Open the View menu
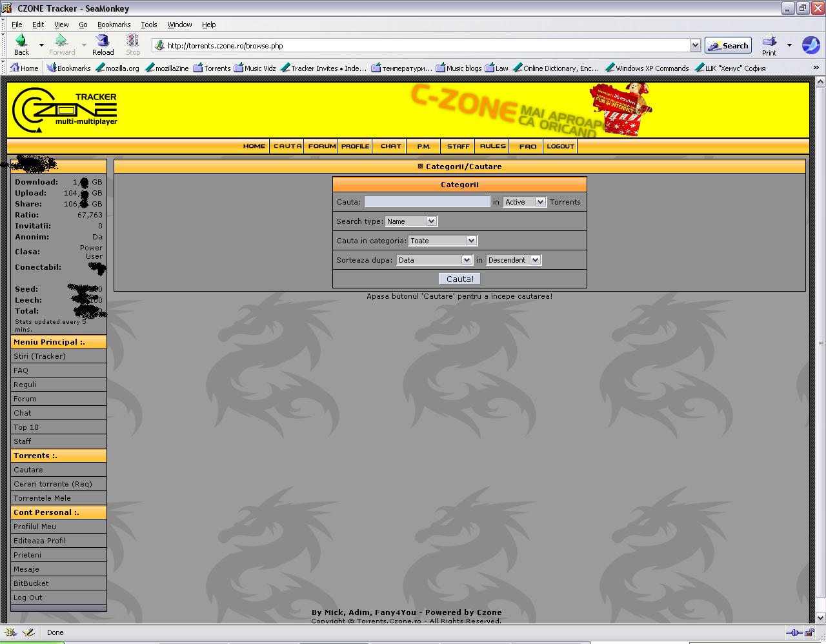 (x=61, y=25)
